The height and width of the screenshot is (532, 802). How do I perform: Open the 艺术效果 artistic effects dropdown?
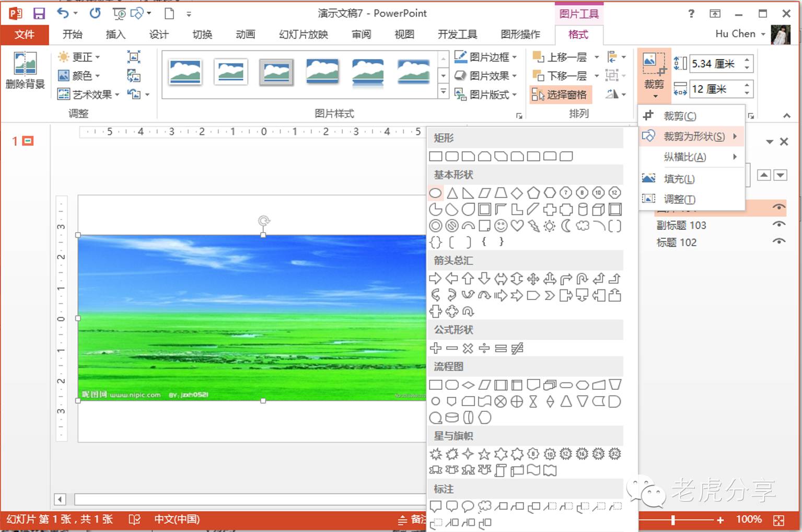[x=88, y=95]
